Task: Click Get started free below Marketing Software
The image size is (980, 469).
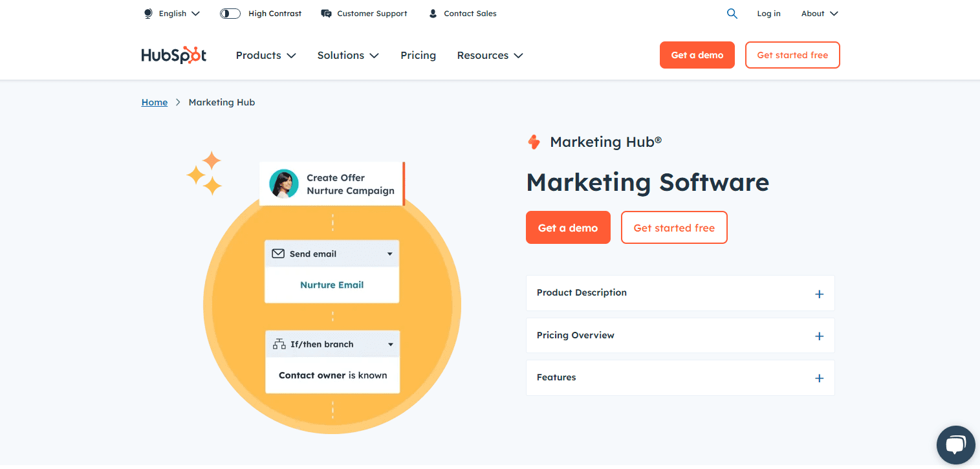Action: [674, 228]
